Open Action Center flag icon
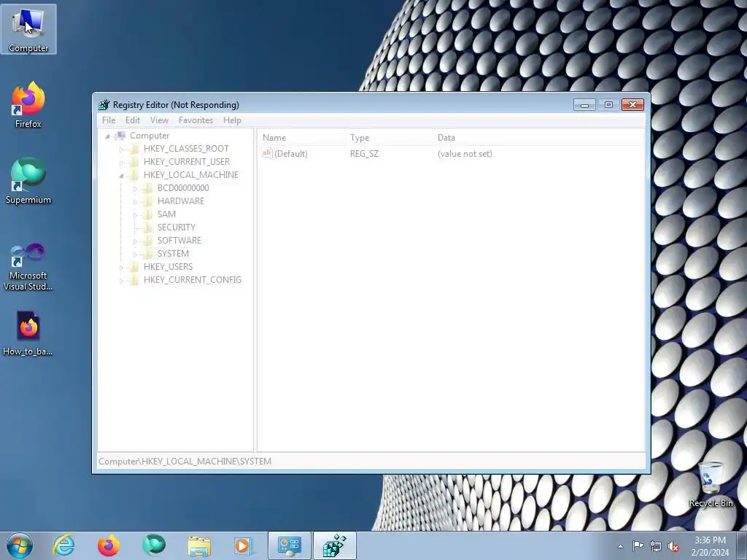The height and width of the screenshot is (560, 747). pos(638,546)
